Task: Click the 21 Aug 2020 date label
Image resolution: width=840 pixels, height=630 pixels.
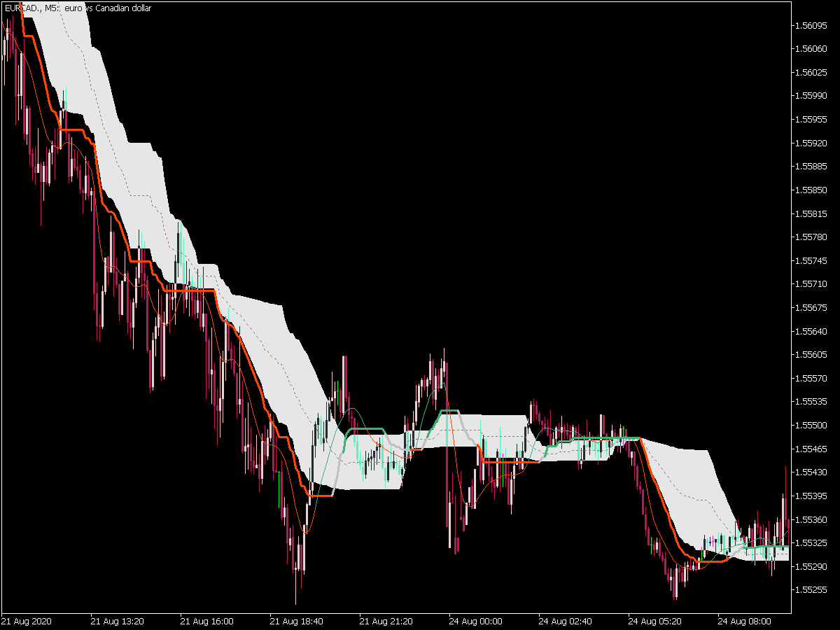Action: click(x=27, y=621)
